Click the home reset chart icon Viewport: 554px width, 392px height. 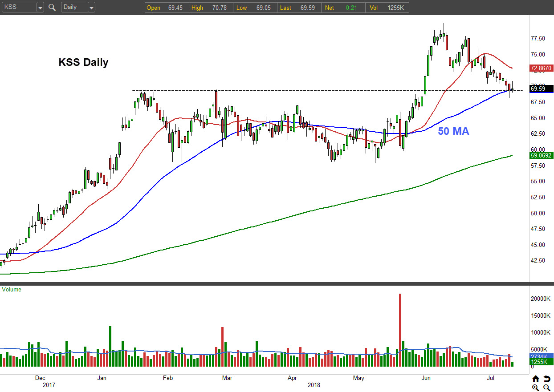click(536, 379)
